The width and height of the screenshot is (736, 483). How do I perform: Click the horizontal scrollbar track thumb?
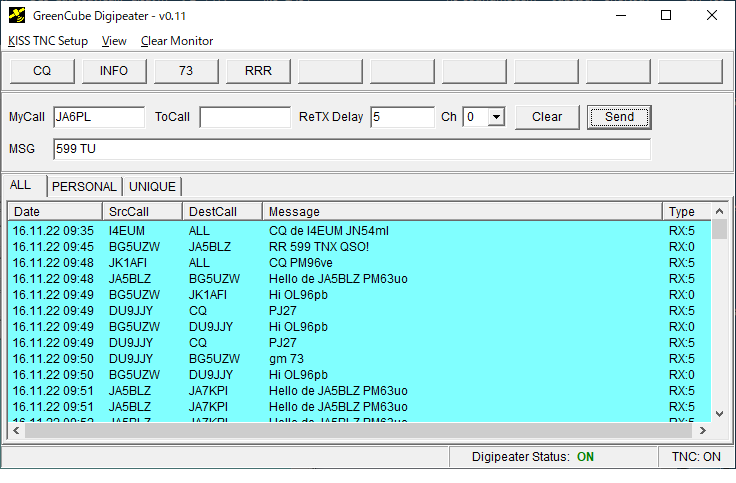359,430
